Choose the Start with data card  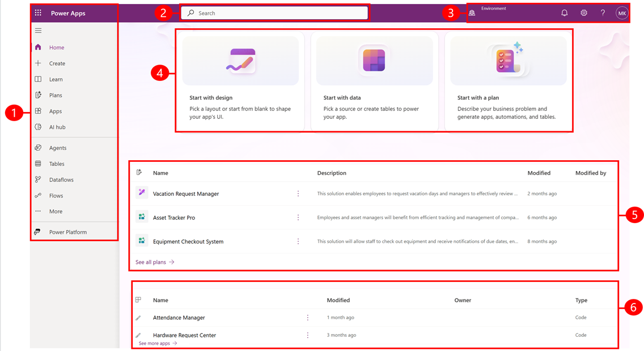(374, 81)
